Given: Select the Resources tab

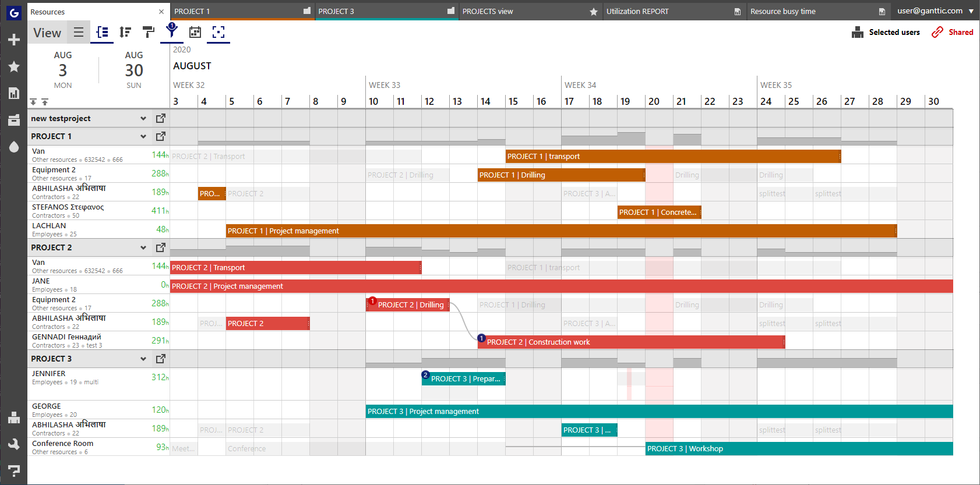Looking at the screenshot, I should (98, 12).
